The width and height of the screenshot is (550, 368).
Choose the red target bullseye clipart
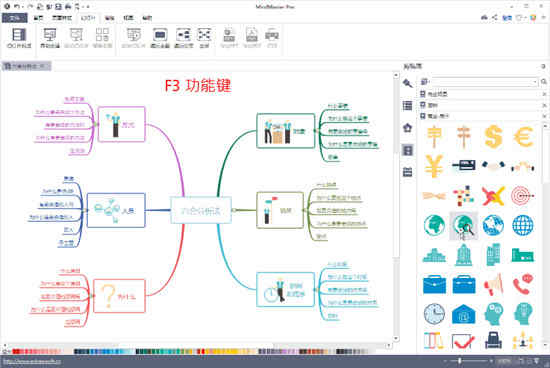point(523,196)
